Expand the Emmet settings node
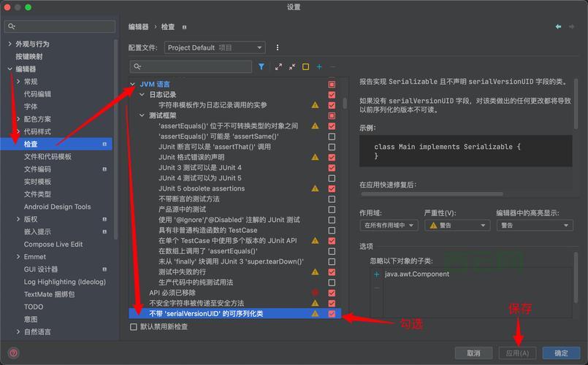Viewport: 588px width, 365px height. tap(18, 257)
